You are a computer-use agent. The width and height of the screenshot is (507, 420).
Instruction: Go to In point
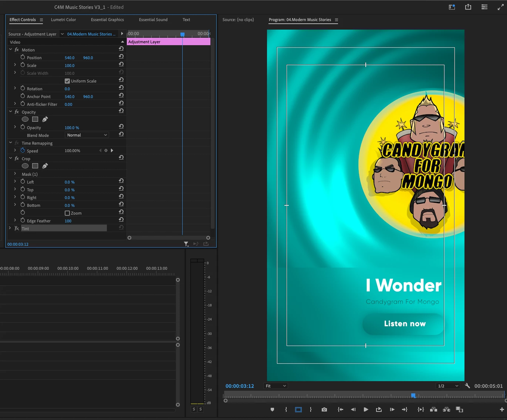[x=341, y=410]
